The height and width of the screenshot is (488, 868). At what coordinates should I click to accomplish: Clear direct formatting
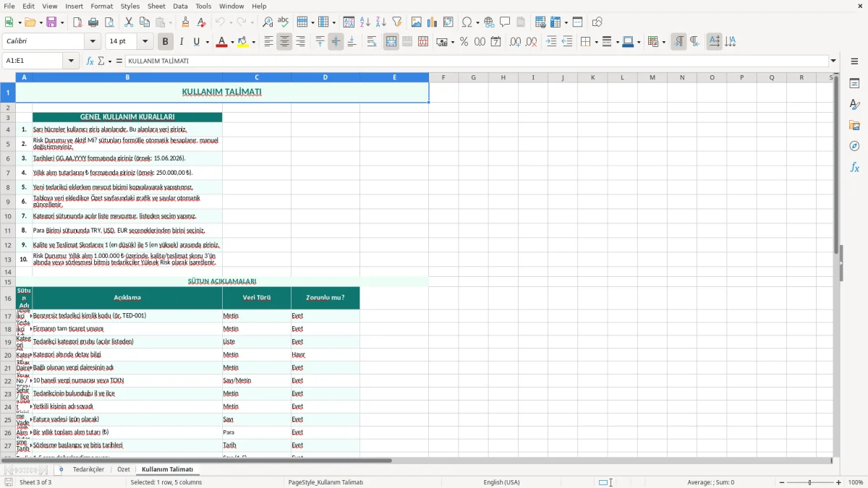click(x=201, y=22)
